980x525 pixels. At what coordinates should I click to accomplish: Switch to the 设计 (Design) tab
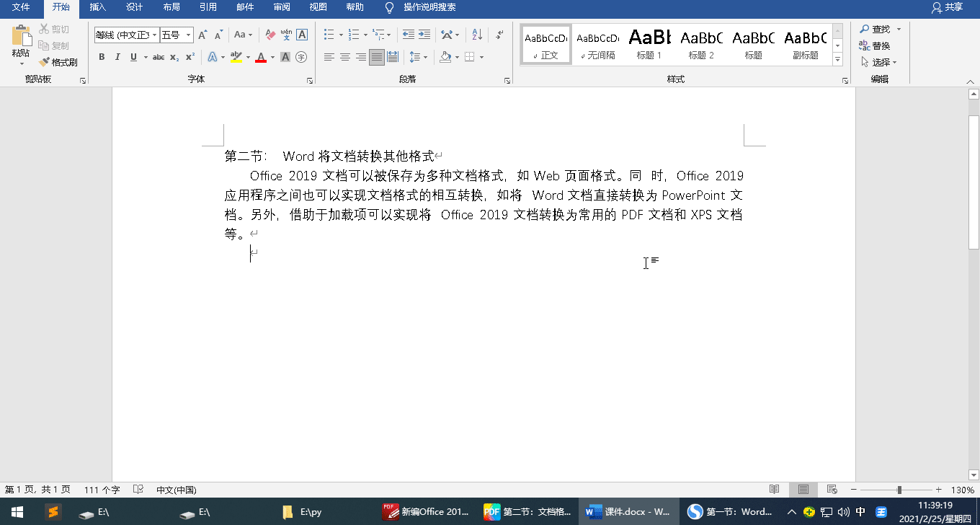point(134,7)
